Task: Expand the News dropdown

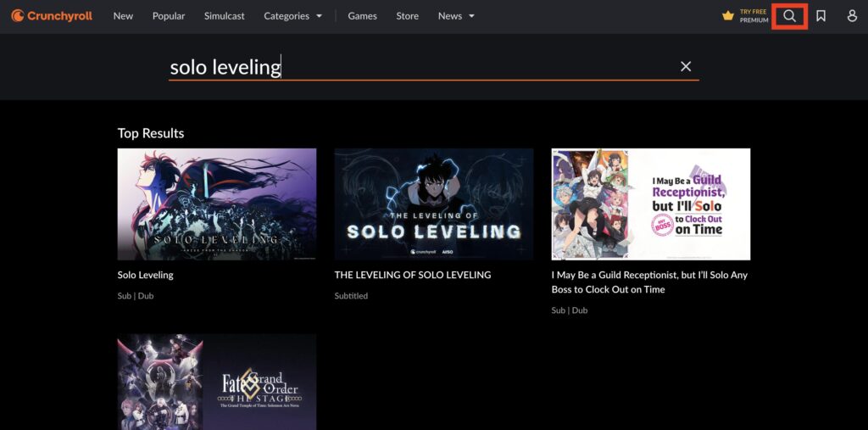Action: coord(456,16)
